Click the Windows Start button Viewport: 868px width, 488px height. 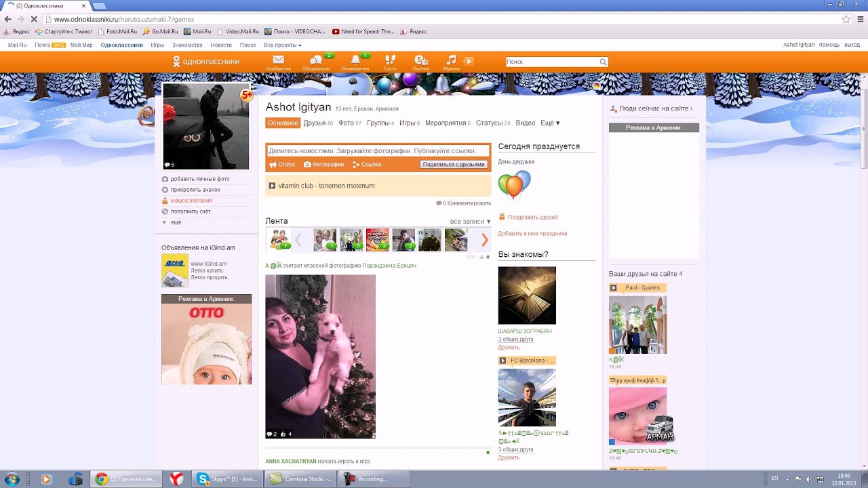point(12,479)
